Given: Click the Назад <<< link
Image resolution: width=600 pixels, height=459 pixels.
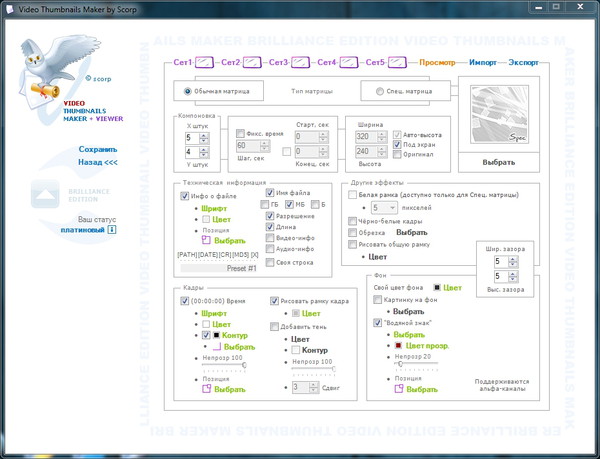Looking at the screenshot, I should pyautogui.click(x=98, y=162).
